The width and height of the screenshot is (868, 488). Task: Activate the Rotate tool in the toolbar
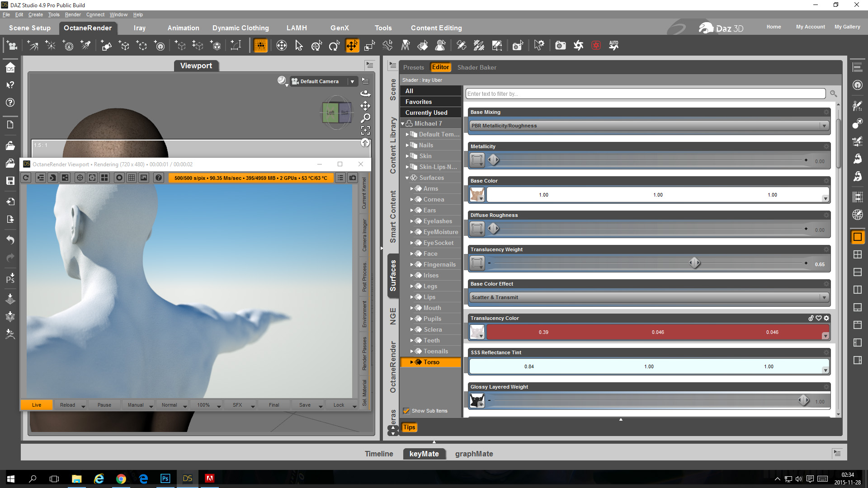[x=334, y=45]
